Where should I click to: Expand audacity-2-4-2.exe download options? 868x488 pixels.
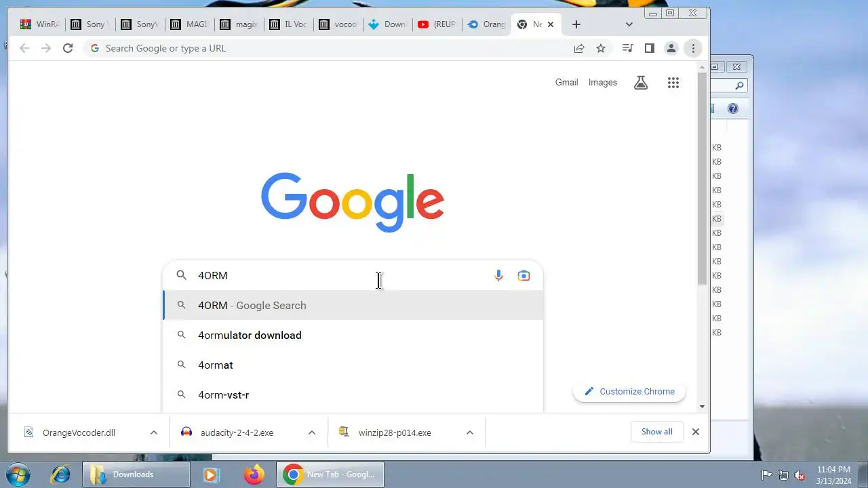pos(312,432)
